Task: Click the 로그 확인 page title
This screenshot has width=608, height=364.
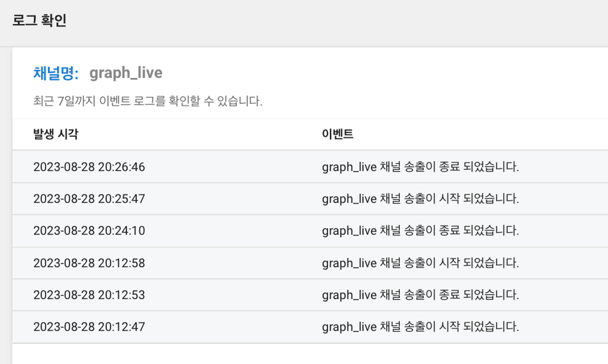Action: [x=39, y=21]
